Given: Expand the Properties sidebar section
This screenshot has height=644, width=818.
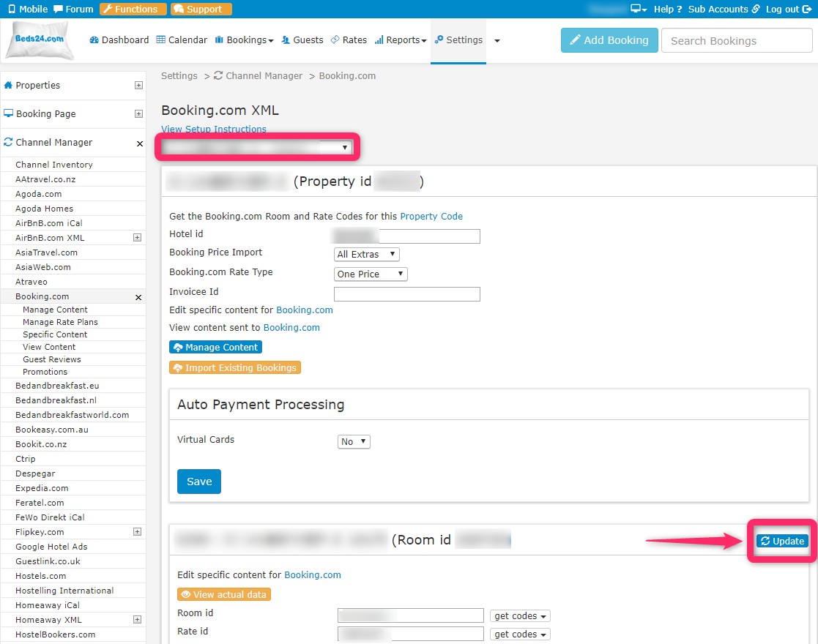Looking at the screenshot, I should click(138, 85).
